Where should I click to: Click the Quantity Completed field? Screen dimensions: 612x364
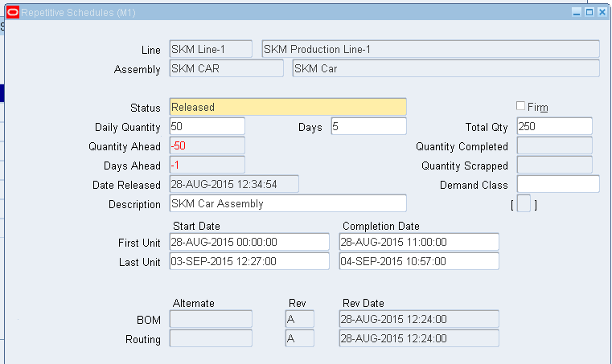click(554, 145)
